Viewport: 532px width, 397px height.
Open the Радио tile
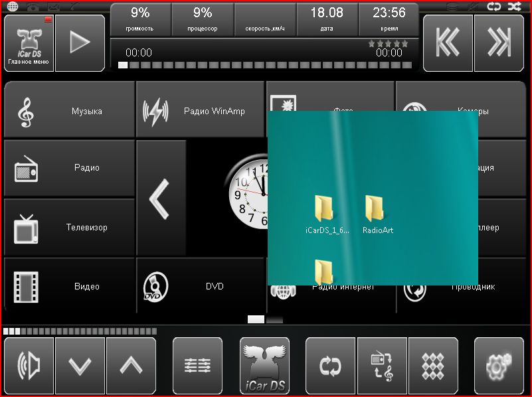click(x=70, y=168)
